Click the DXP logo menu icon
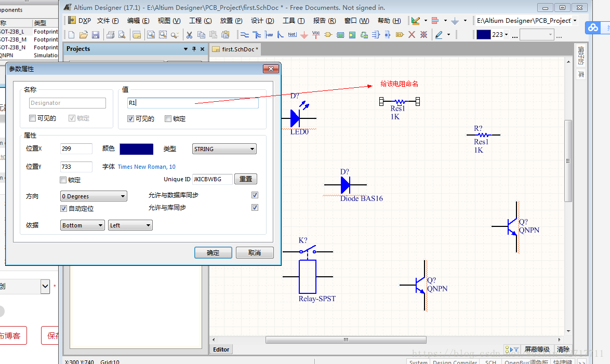This screenshot has width=610, height=364. coord(72,20)
